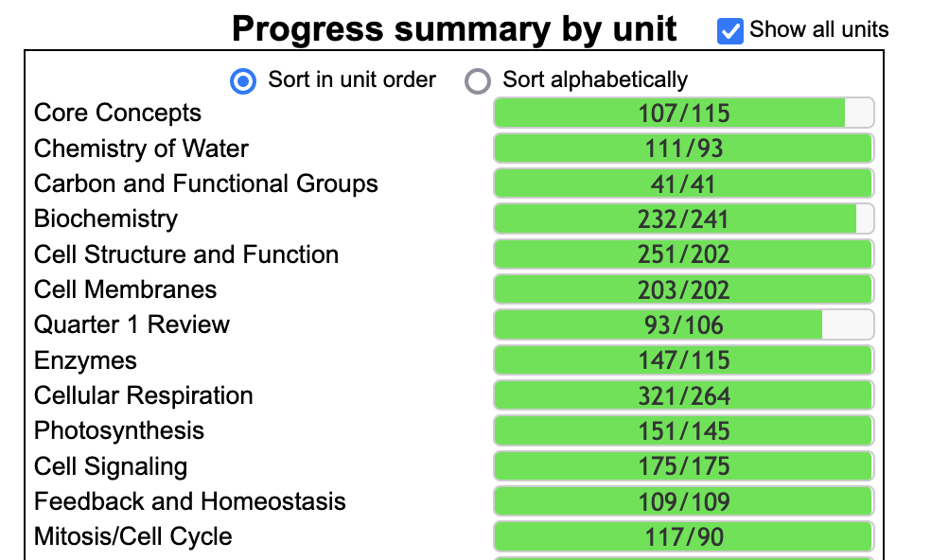
Task: Select Sort alphabetically radio button
Action: coord(478,80)
